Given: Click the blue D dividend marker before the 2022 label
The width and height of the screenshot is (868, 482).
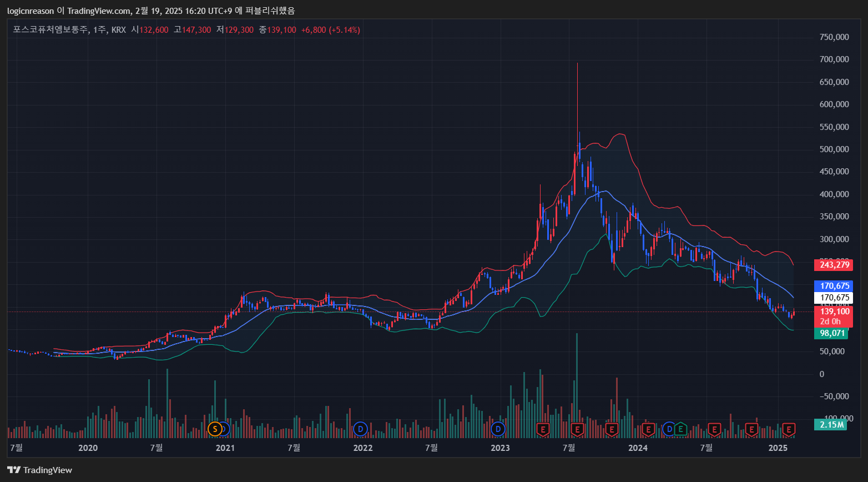Looking at the screenshot, I should coord(361,429).
